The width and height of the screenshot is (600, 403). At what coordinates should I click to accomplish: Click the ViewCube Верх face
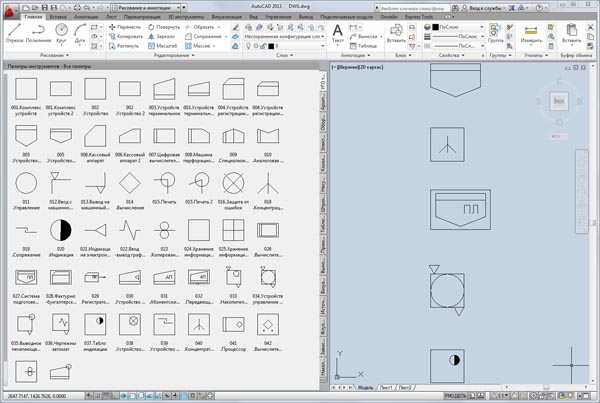pyautogui.click(x=560, y=103)
